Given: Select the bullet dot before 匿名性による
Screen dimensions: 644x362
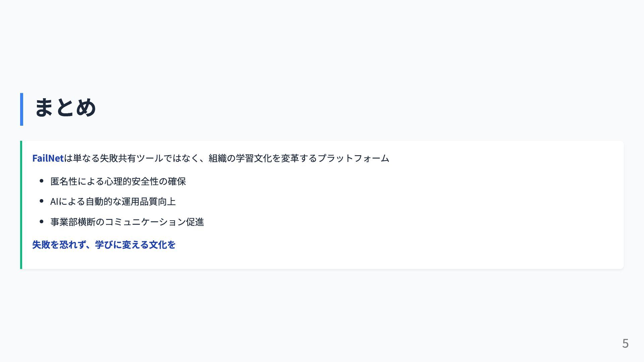Looking at the screenshot, I should click(x=42, y=181).
